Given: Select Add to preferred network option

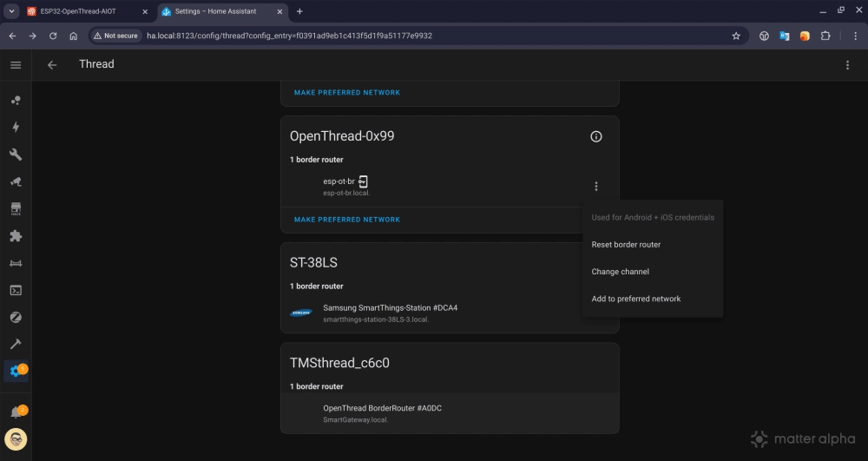Looking at the screenshot, I should point(635,299).
